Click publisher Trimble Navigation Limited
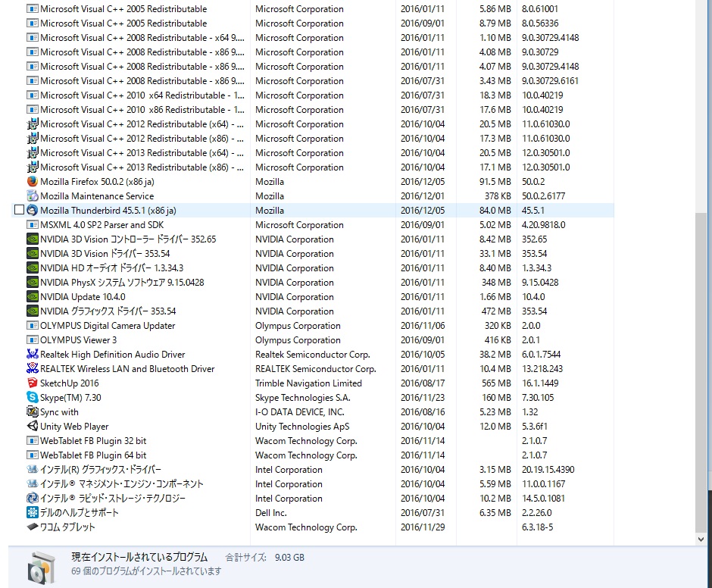The height and width of the screenshot is (588, 712). click(x=308, y=383)
